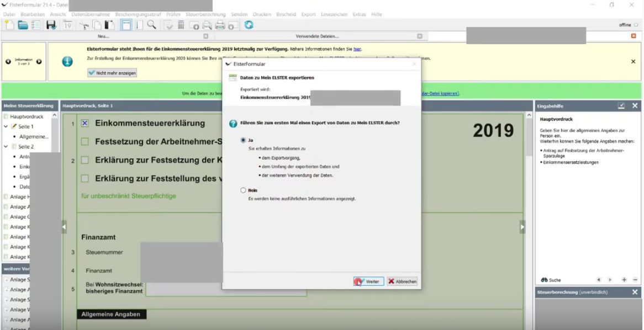Viewport: 644px width, 330px height.
Task: Click Weiter in the export dialog
Action: tap(369, 281)
